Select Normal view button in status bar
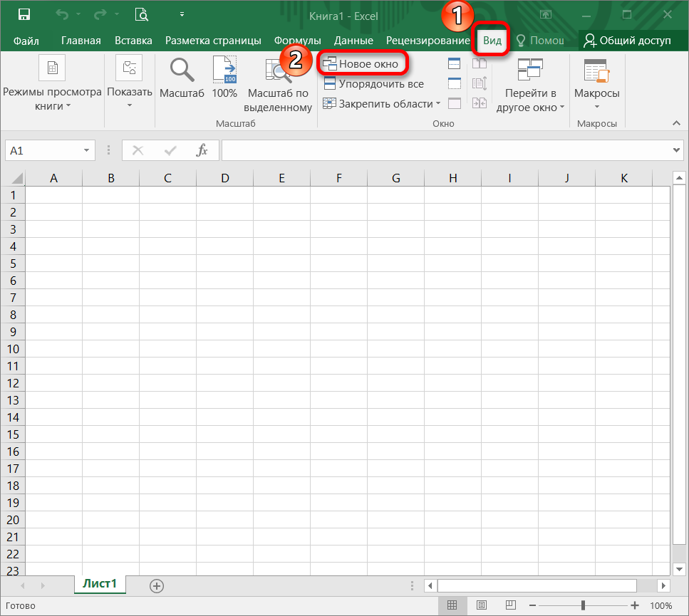Viewport: 689px width, 616px height. point(452,605)
